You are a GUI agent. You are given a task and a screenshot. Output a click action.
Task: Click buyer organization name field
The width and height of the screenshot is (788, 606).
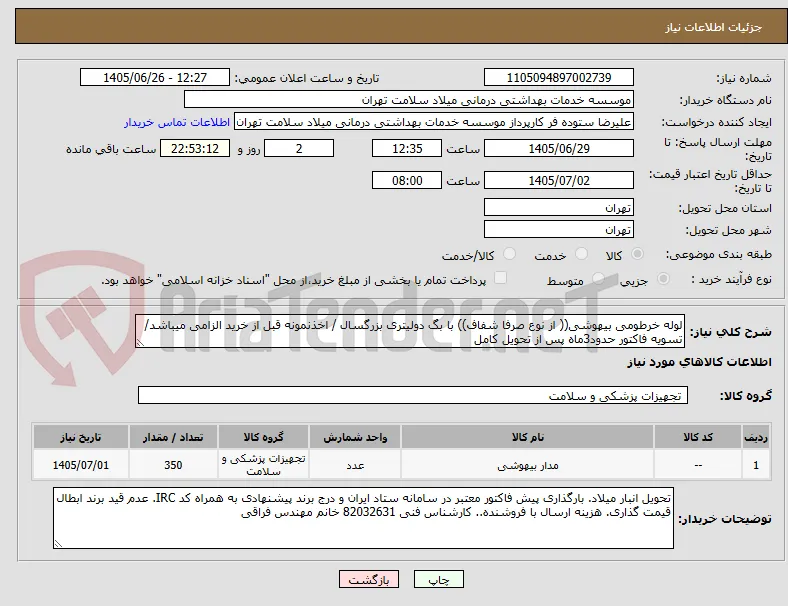[x=409, y=99]
